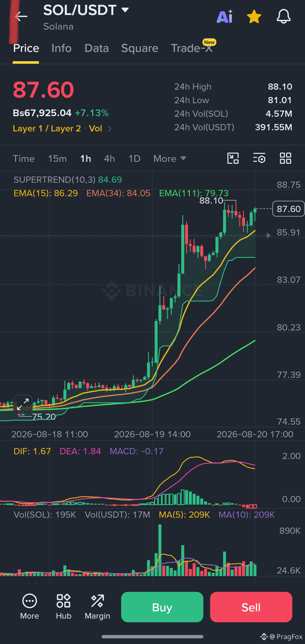Screen dimensions: 305x644
Task: Open the Square tab
Action: pyautogui.click(x=140, y=48)
